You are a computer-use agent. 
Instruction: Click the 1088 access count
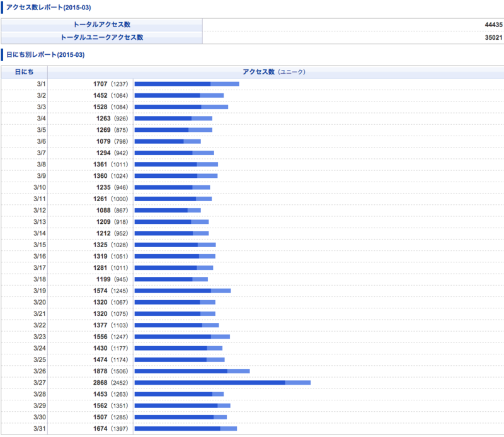pos(103,210)
